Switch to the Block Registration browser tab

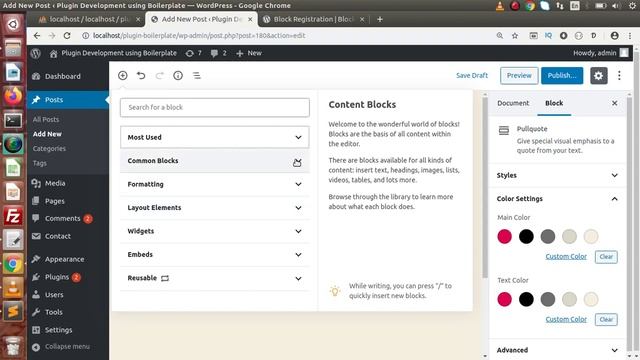click(313, 19)
